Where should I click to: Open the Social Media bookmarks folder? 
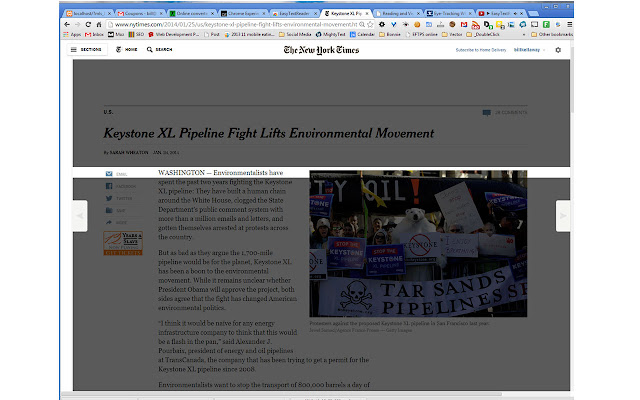pyautogui.click(x=295, y=35)
